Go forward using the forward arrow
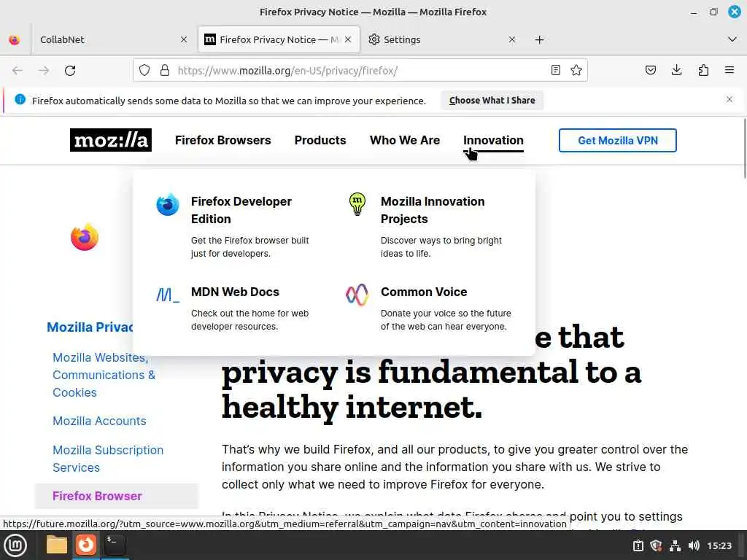Screen dimensions: 747x560 tap(44, 71)
